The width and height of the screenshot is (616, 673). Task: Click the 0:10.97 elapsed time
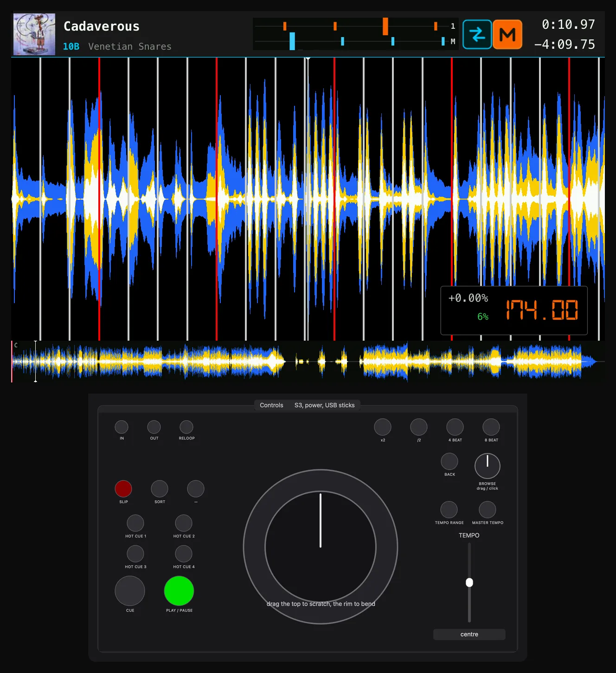[568, 25]
